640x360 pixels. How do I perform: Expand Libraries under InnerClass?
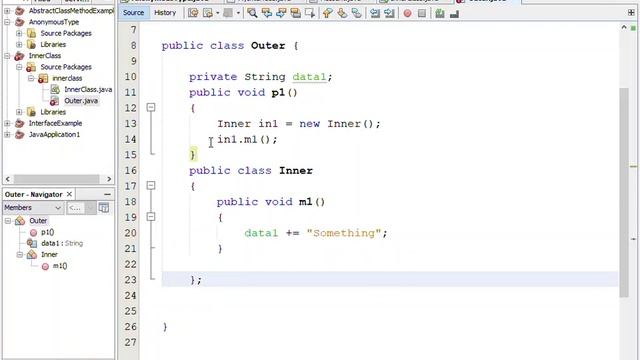point(19,112)
